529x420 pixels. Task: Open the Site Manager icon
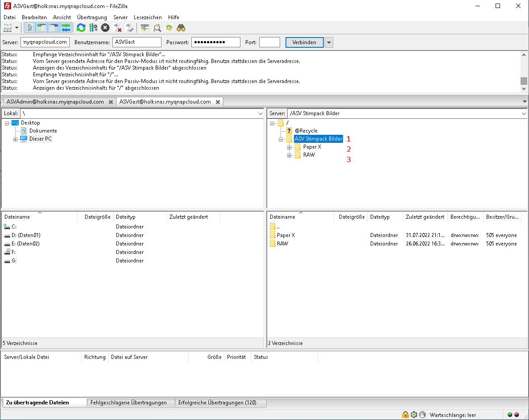(8, 28)
